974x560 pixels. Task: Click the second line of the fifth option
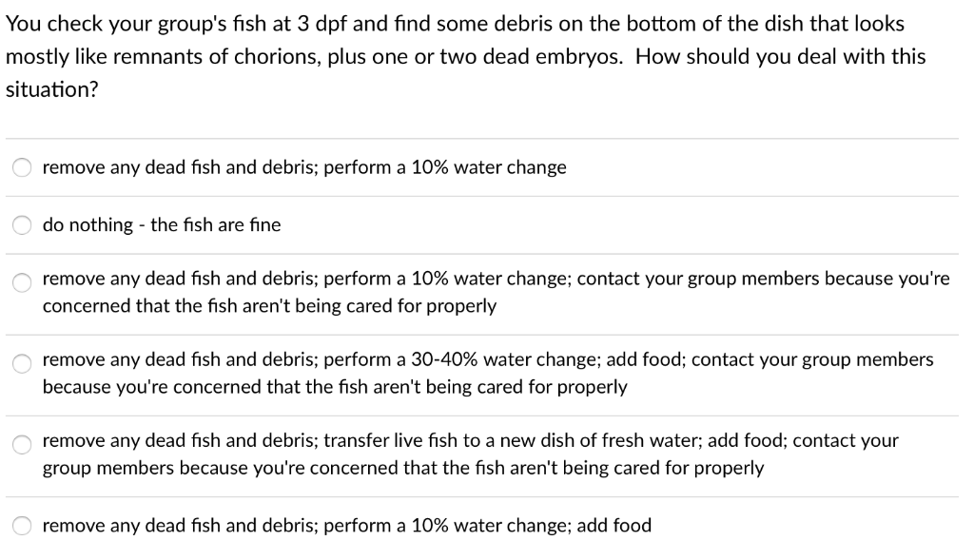403,468
